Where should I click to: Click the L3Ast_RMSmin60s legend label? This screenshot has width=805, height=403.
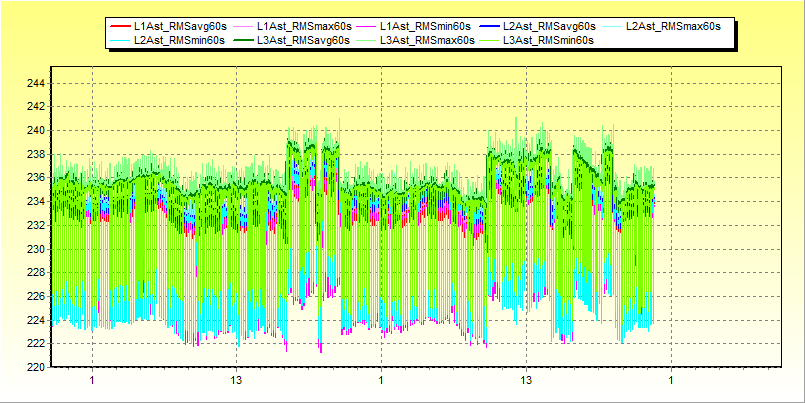(549, 39)
